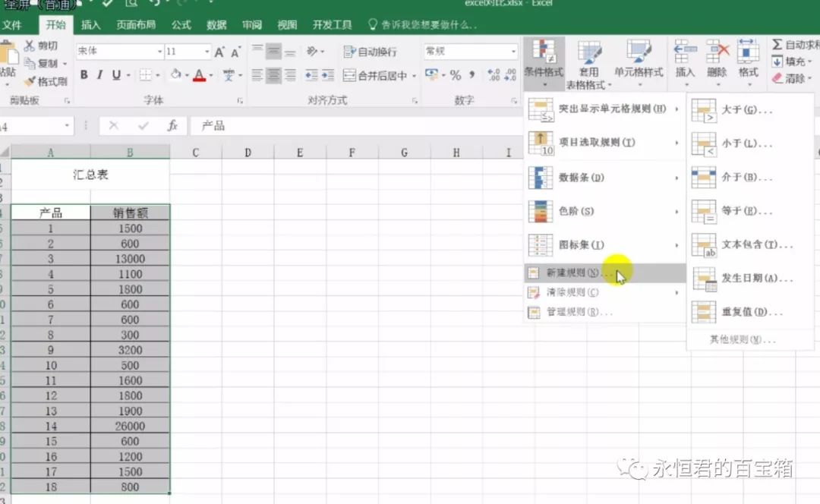Align text right
The height and width of the screenshot is (504, 820).
tap(290, 75)
